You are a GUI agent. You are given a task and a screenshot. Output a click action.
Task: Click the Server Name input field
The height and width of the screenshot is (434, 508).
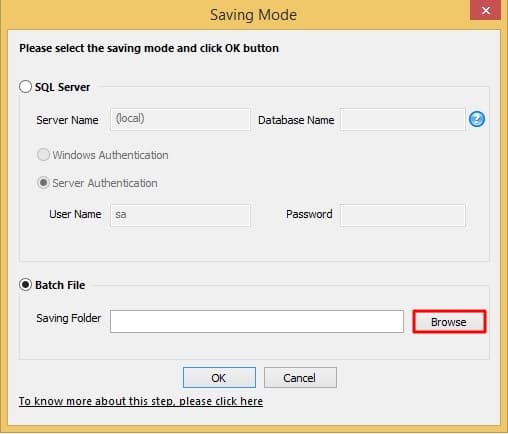tap(180, 119)
